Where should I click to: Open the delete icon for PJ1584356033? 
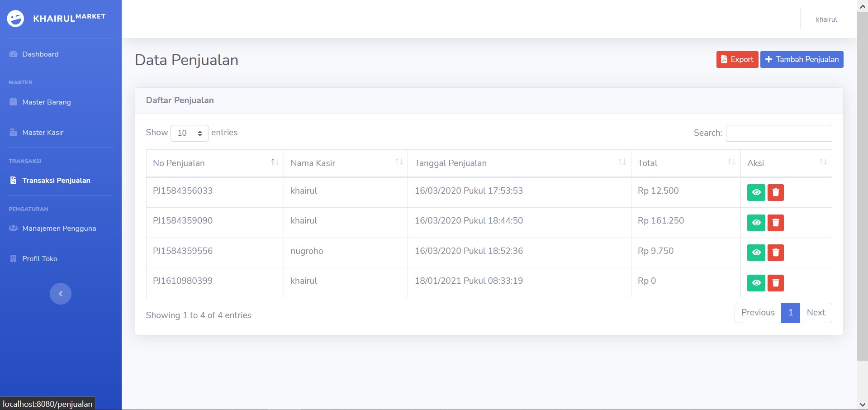(x=776, y=192)
